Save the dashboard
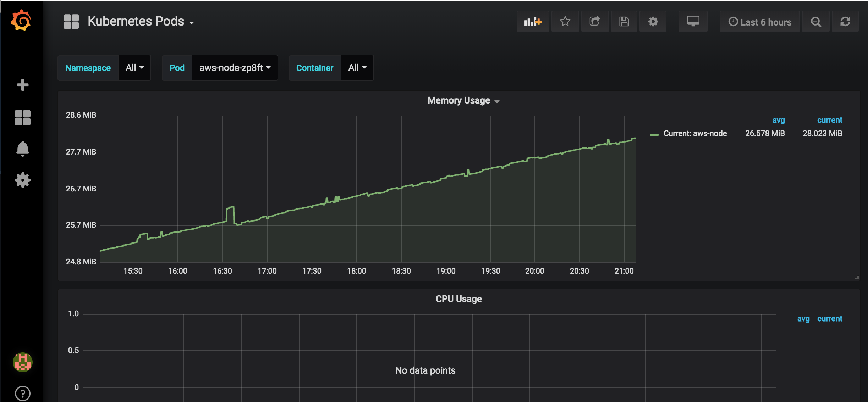 [x=624, y=21]
